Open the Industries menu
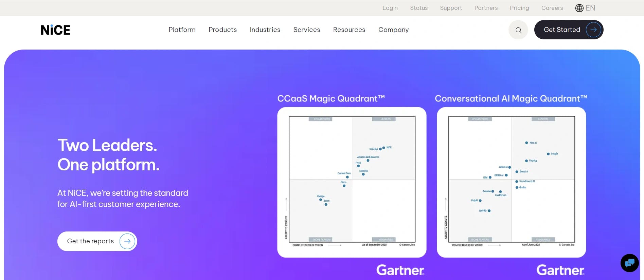The image size is (644, 280). click(x=265, y=30)
